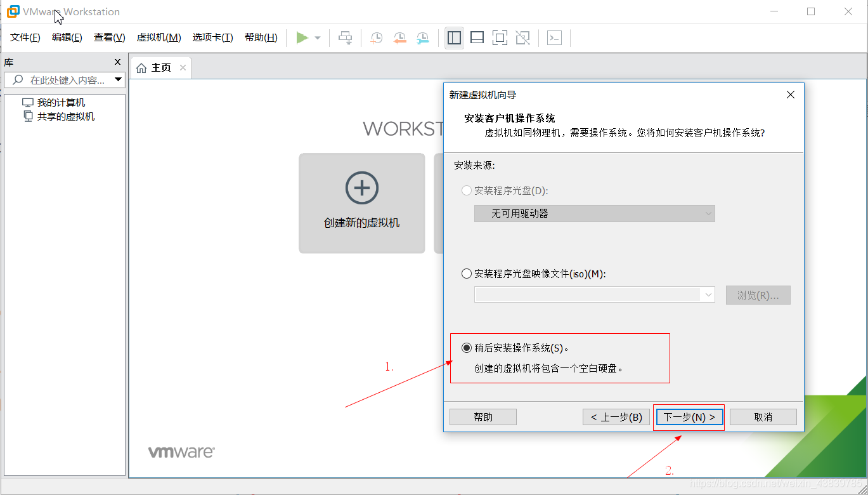The height and width of the screenshot is (495, 868).
Task: Open the library search filter dropdown
Action: click(118, 79)
